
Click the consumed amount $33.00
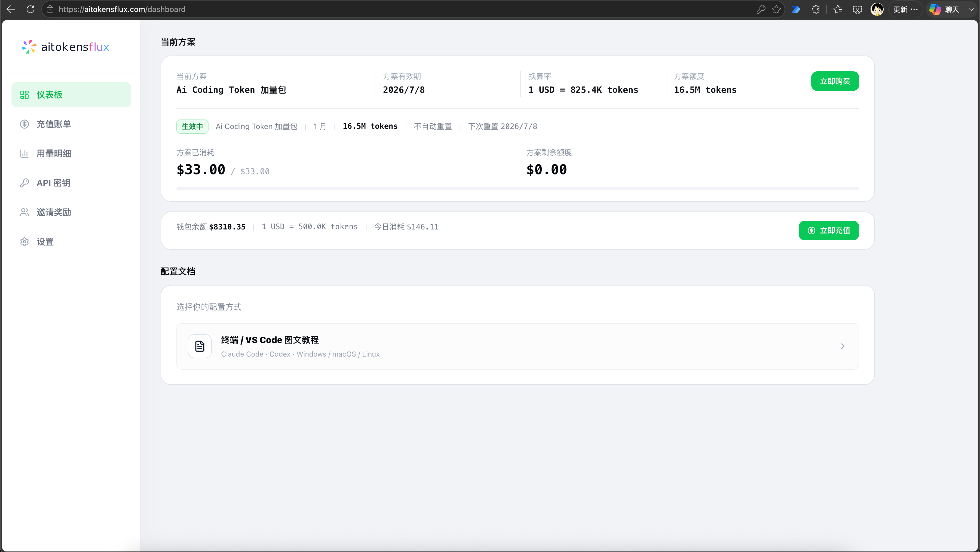201,169
